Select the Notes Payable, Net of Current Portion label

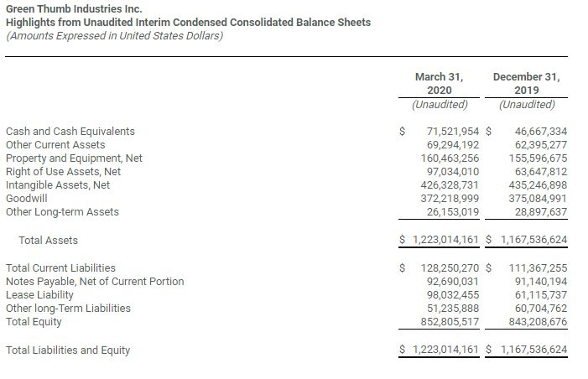[x=95, y=282]
